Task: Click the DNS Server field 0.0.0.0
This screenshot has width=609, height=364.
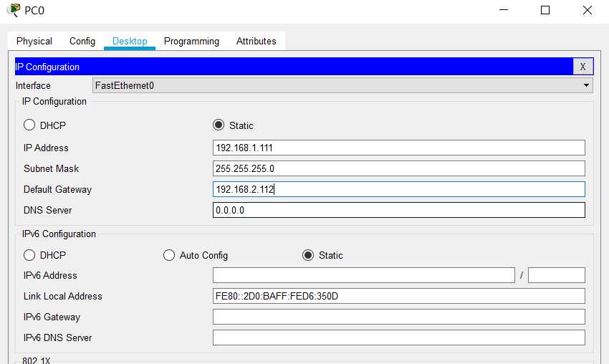Action: [399, 210]
